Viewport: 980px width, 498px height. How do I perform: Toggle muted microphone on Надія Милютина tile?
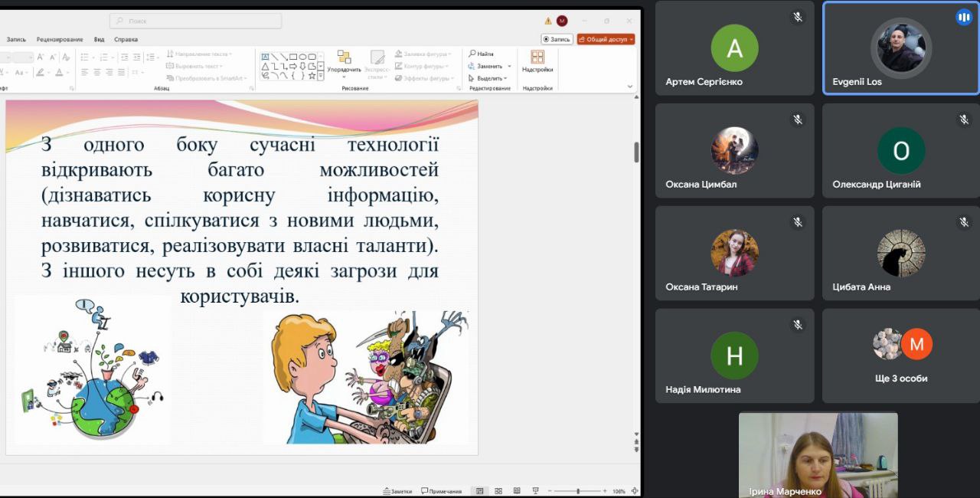[x=798, y=325]
